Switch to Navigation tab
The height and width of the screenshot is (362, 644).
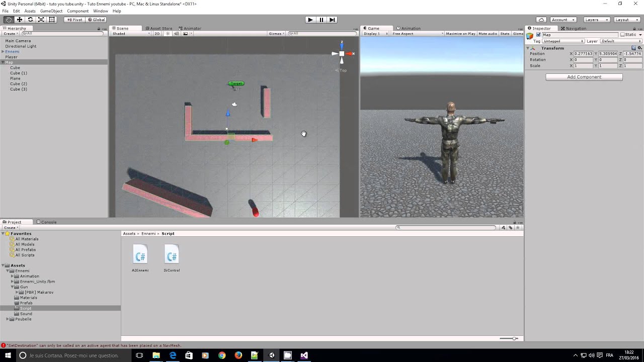[574, 29]
